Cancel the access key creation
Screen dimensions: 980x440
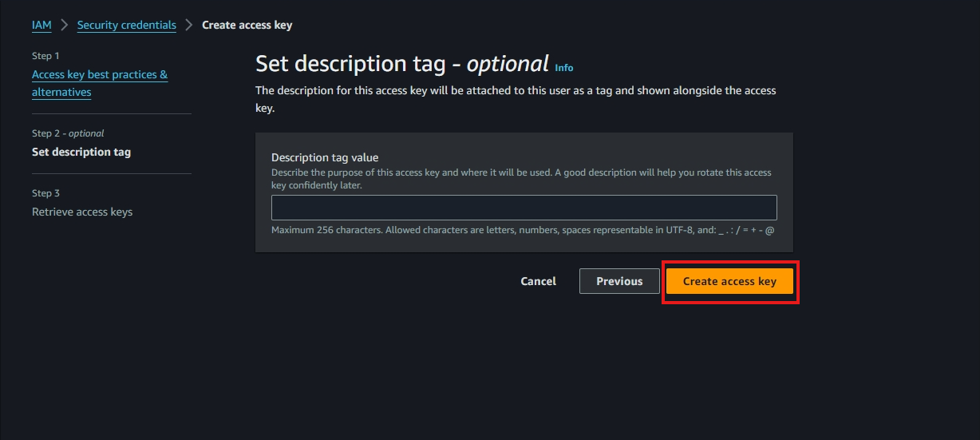click(x=539, y=281)
